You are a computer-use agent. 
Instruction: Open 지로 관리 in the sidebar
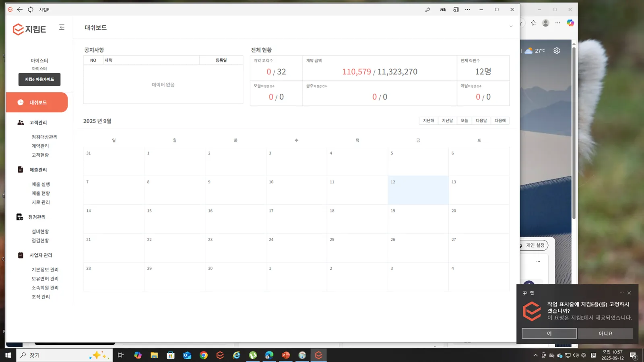pos(41,202)
